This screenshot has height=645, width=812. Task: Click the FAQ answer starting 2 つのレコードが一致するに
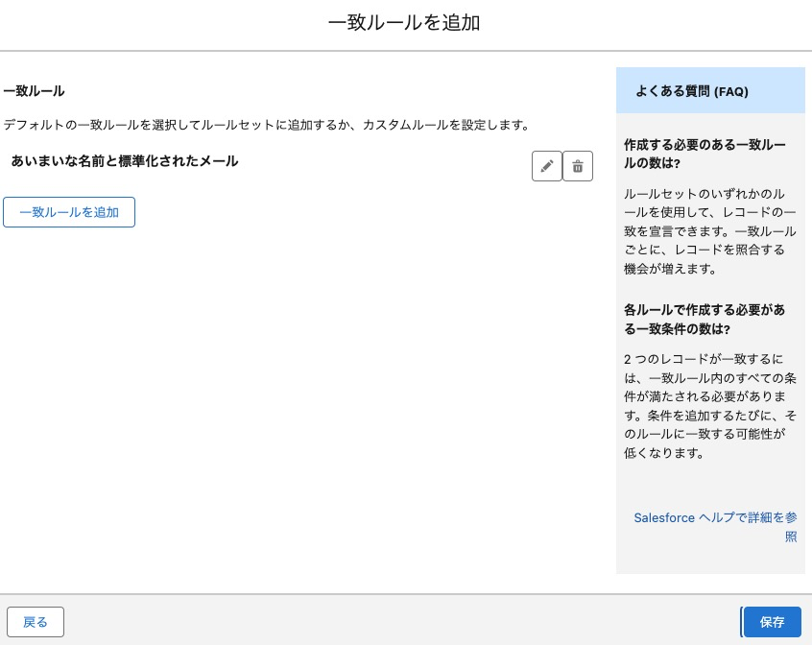(x=709, y=406)
